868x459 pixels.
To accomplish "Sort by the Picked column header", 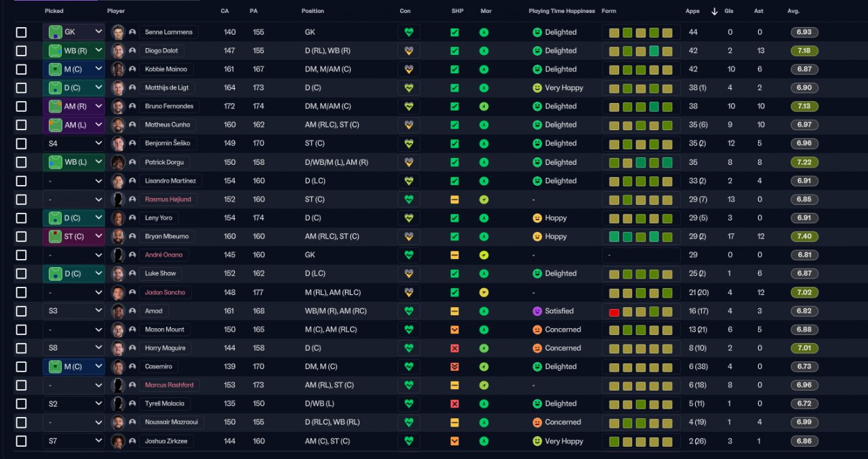I will (x=54, y=11).
